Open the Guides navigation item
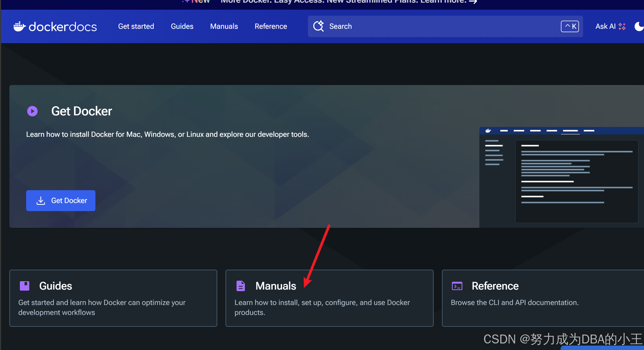Screen dimensions: 644x350 pyautogui.click(x=182, y=26)
